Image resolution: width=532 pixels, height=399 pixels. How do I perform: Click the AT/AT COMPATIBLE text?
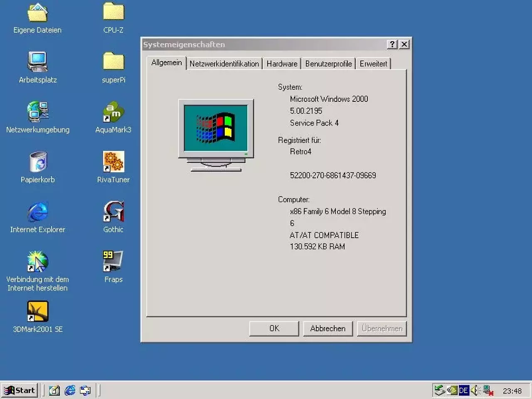click(324, 235)
